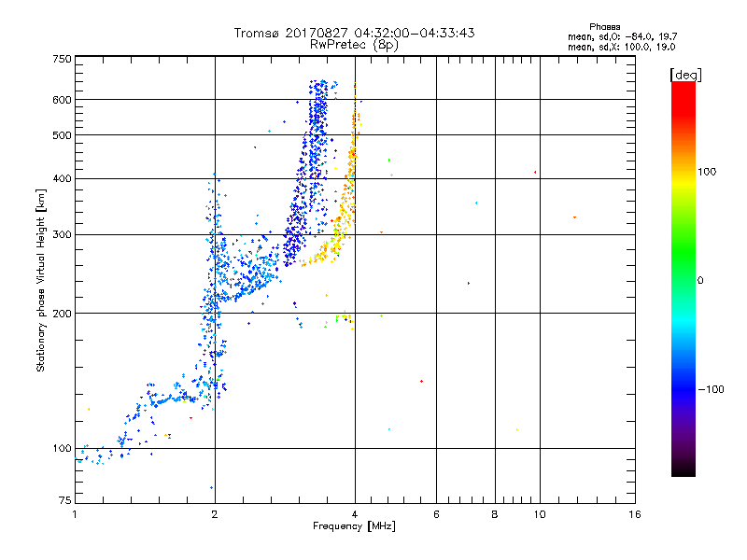
Task: Click the x-axis tick label '10'
Action: coord(540,514)
